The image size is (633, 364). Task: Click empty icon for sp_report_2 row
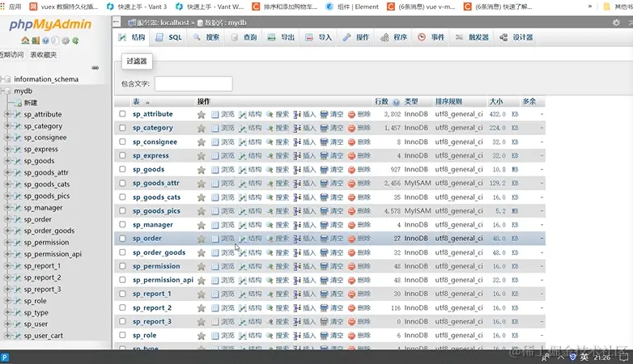click(x=324, y=308)
